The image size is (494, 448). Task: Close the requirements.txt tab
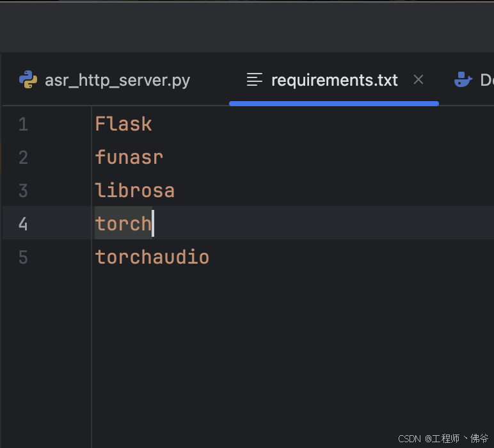pos(418,80)
